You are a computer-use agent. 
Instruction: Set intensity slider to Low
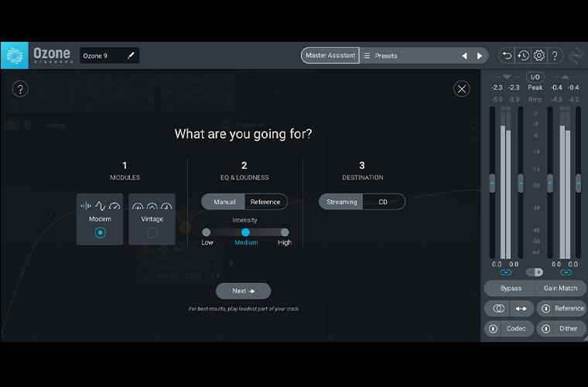pos(207,232)
